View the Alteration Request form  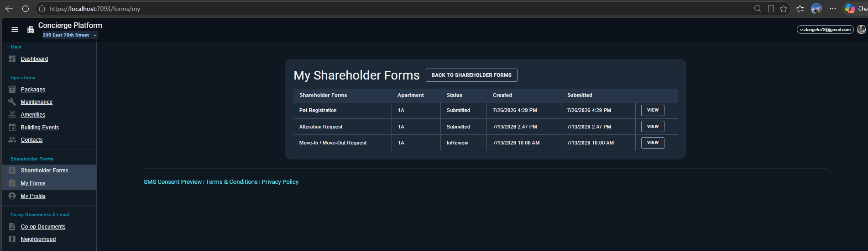pyautogui.click(x=653, y=127)
